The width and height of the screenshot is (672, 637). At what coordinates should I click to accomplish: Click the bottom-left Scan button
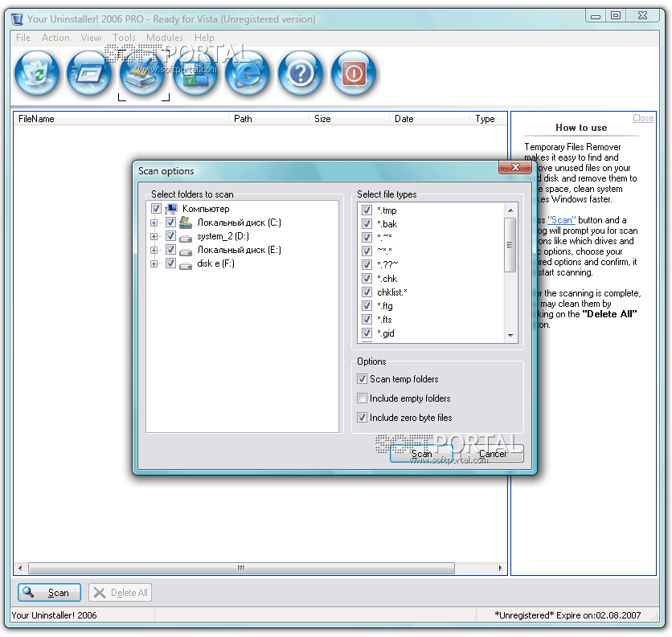point(49,593)
